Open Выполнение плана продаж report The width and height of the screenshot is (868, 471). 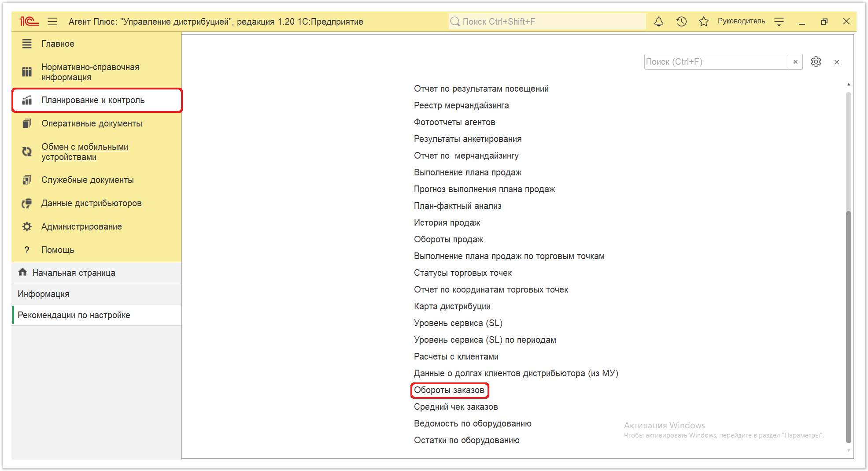467,172
